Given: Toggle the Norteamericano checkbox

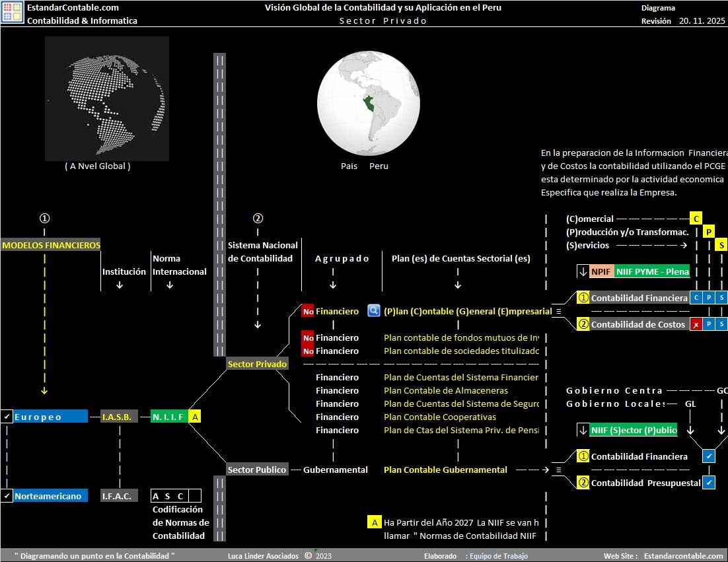Looking at the screenshot, I should coord(7,496).
